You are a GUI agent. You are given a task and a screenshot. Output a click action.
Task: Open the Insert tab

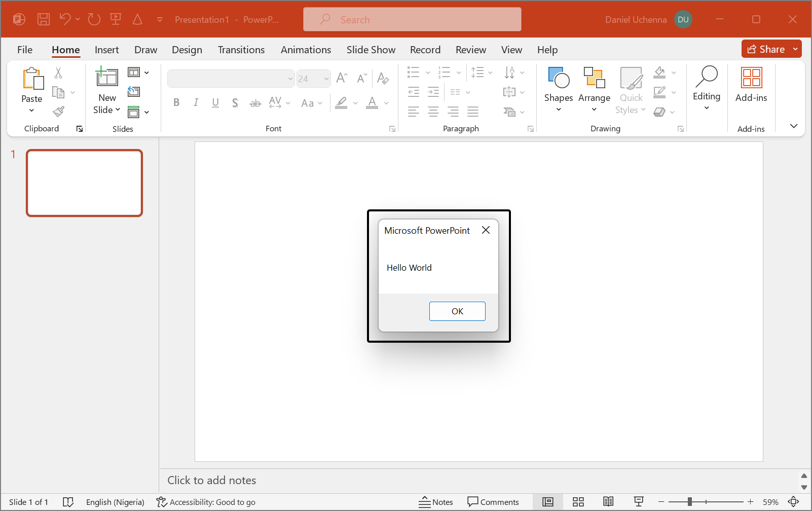(106, 50)
